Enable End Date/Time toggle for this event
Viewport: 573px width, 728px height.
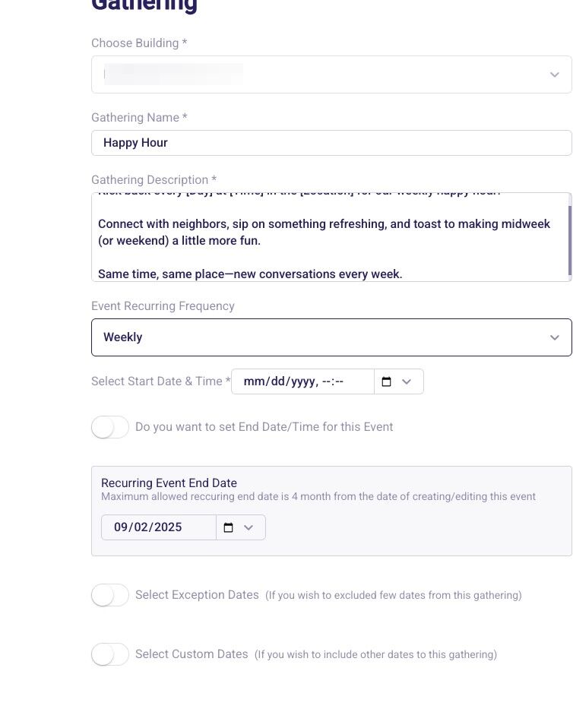[x=110, y=427]
